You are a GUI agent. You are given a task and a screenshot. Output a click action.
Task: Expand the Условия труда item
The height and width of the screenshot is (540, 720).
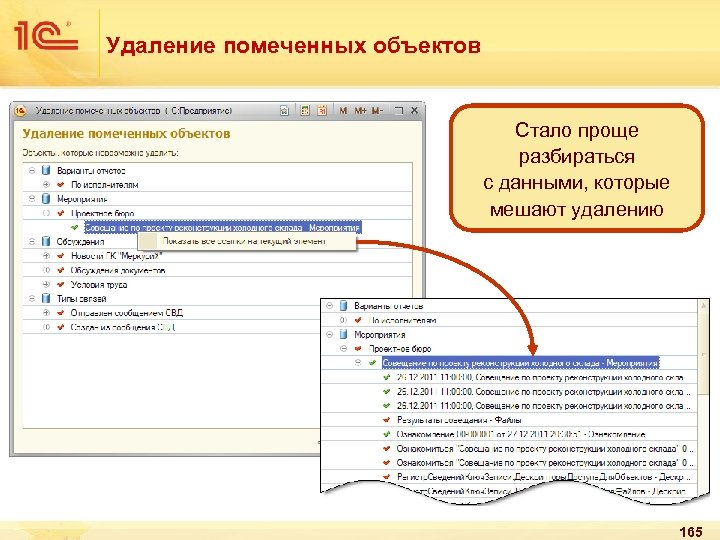[x=46, y=284]
